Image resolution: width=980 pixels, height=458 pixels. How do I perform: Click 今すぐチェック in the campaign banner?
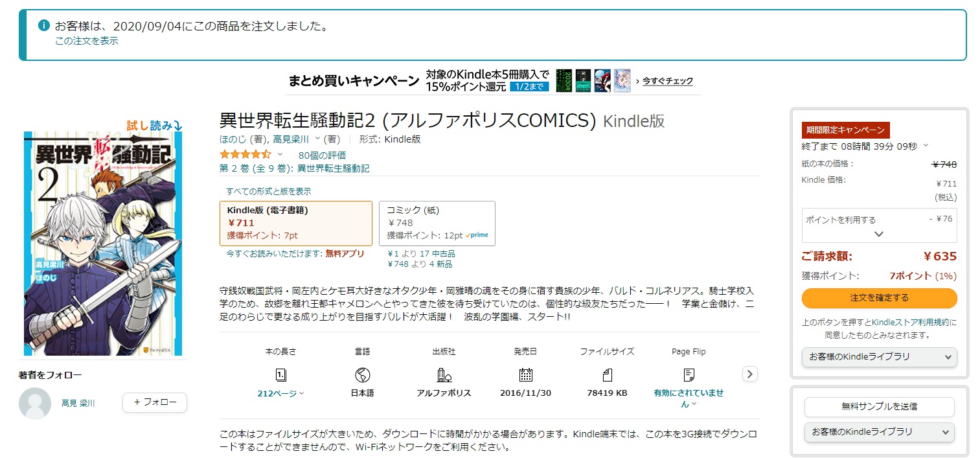(667, 81)
